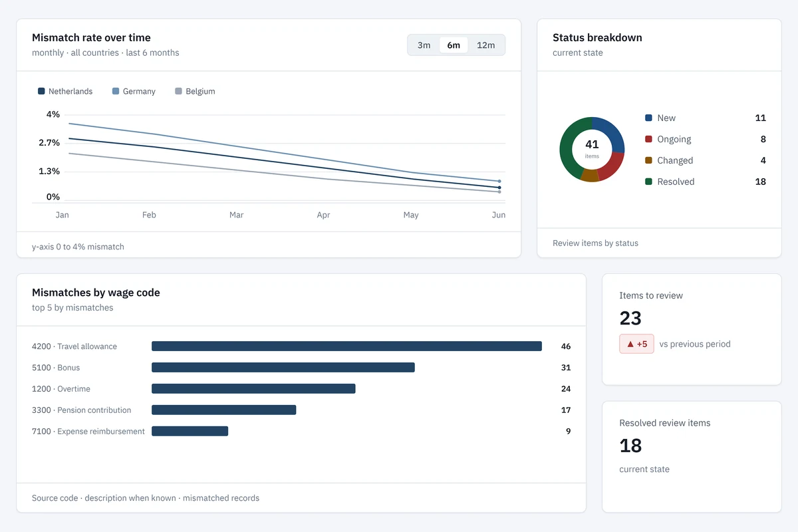Screen dimensions: 798x532
Task: Click the '1200 · Overtime' label
Action: point(61,388)
